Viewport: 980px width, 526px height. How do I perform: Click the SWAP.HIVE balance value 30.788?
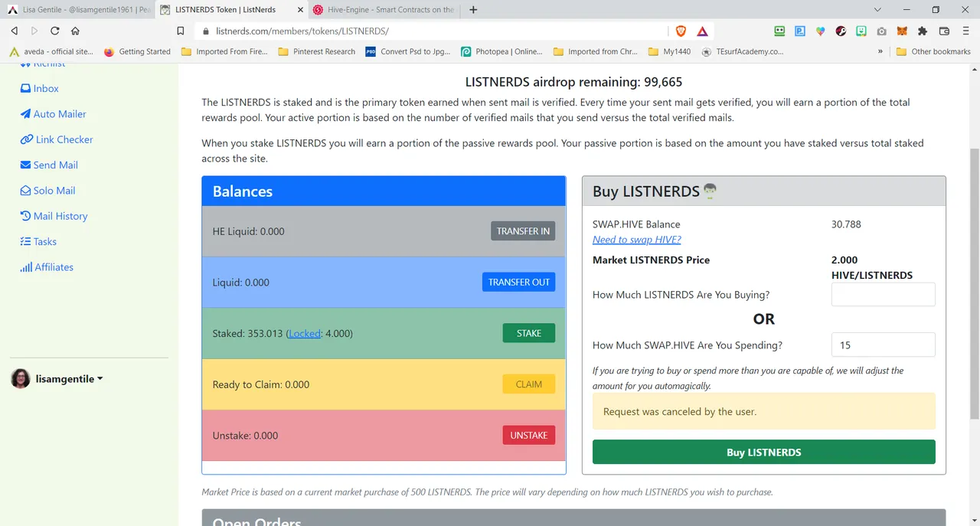tap(846, 224)
